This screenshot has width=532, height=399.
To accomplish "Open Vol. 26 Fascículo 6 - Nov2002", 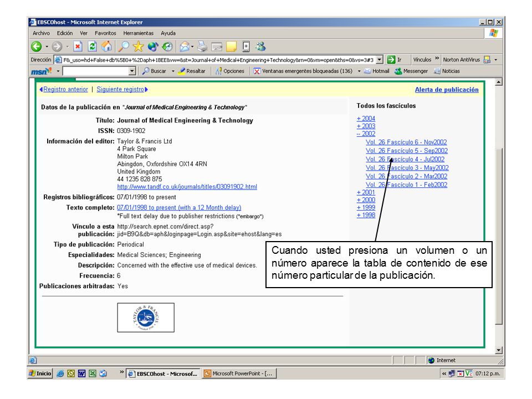I will tap(406, 142).
